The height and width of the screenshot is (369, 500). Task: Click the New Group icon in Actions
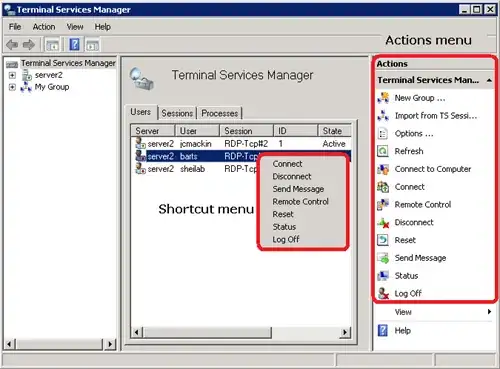(x=383, y=98)
